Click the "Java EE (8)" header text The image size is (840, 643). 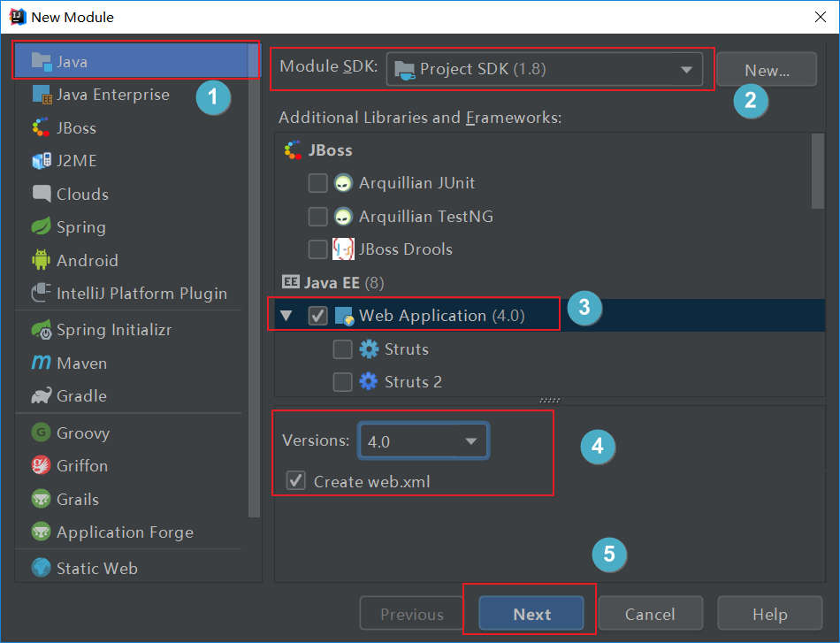point(344,282)
